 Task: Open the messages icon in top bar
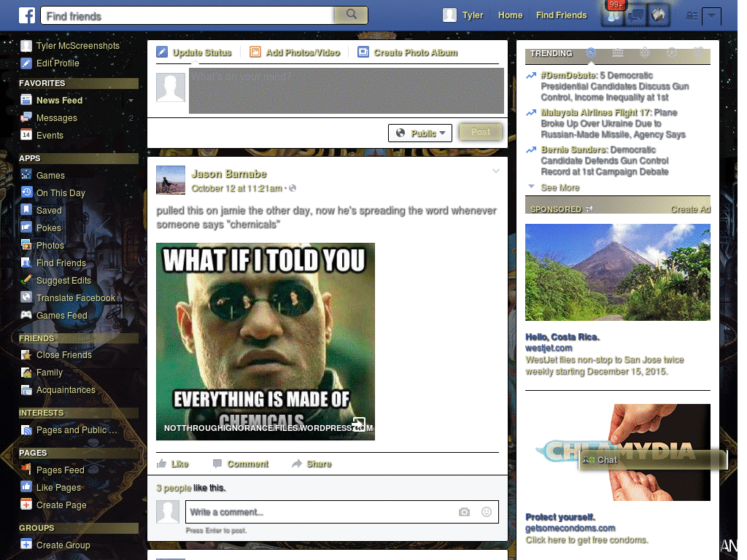coord(635,15)
